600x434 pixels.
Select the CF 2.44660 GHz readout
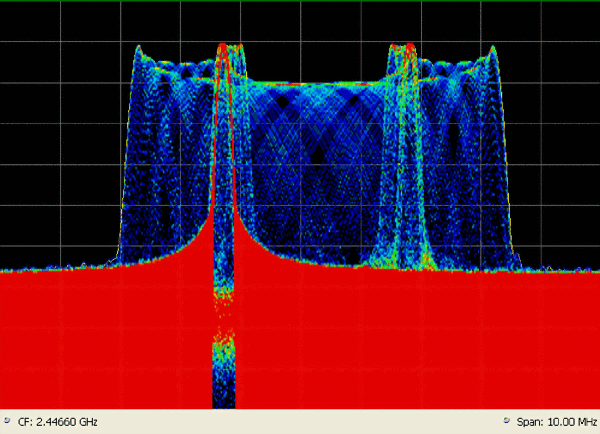(58, 423)
